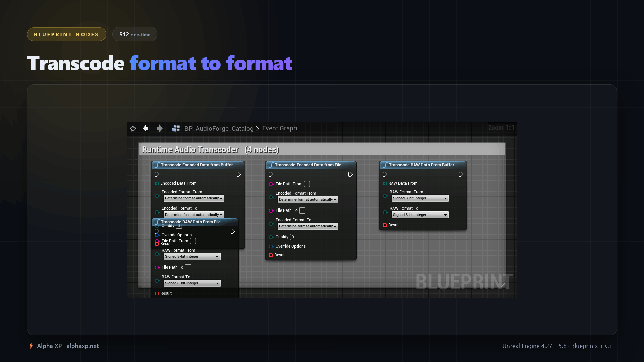Click input exec pin of Transcode RAW Data From Buffer
644x362 pixels.
click(x=385, y=175)
